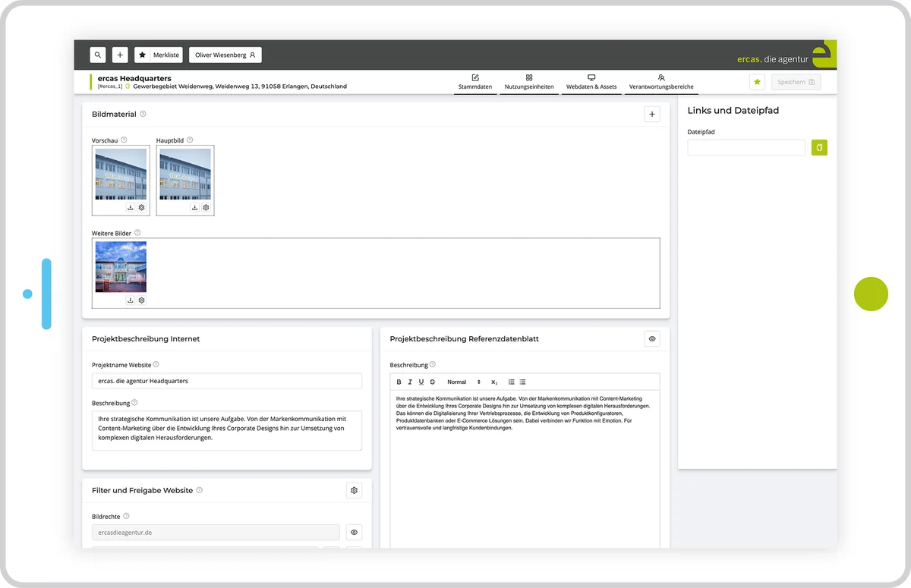
Task: Click the green copy icon next to Dateipfad
Action: tap(818, 147)
